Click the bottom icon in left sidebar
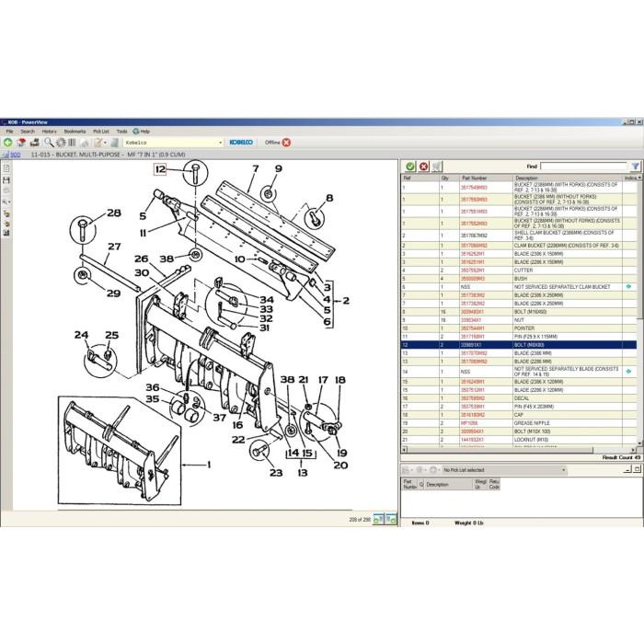This screenshot has height=644, width=644. tap(6, 233)
